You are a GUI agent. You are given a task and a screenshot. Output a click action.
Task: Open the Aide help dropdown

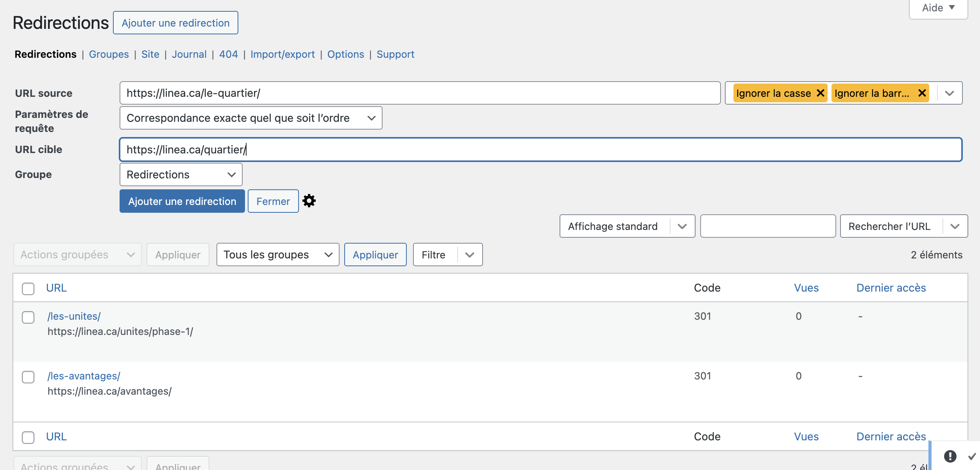938,8
